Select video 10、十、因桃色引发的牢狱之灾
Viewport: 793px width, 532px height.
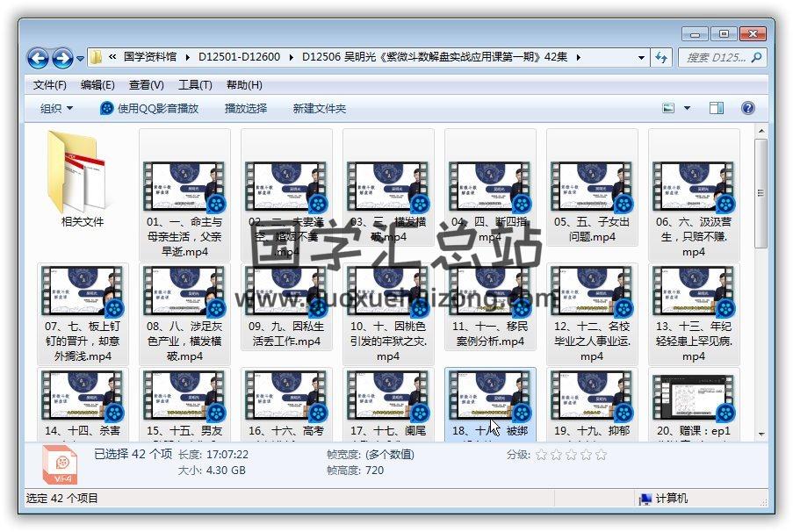[388, 313]
